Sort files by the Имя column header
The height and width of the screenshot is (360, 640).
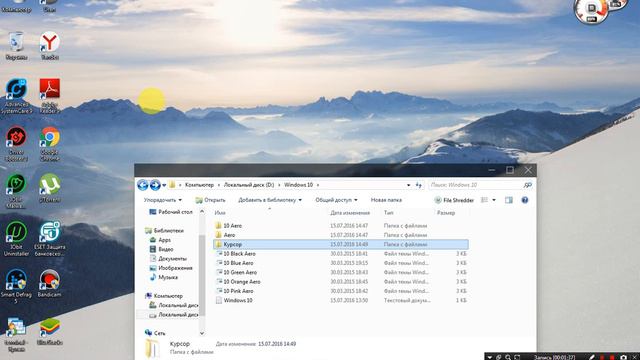click(220, 213)
